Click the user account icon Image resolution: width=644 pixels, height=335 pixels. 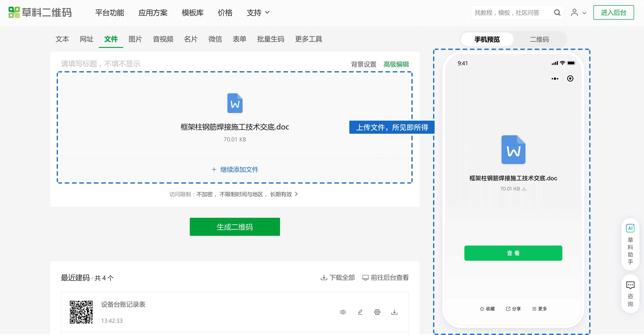574,12
